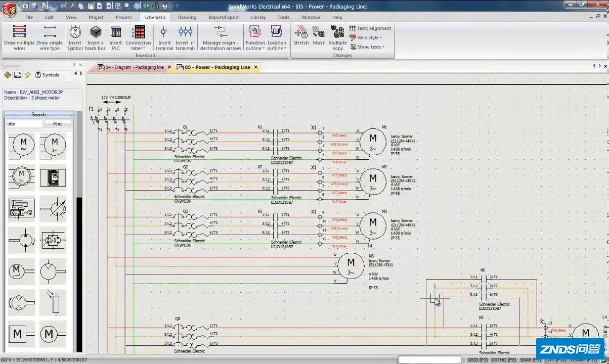Select Draw single wire type tool
Image resolution: width=609 pixels, height=364 pixels.
tap(50, 38)
